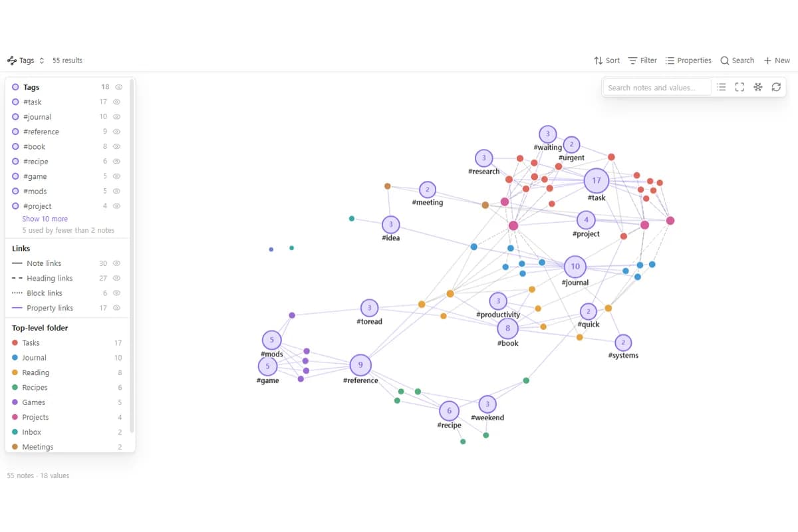Viewport: 798px width, 532px height.
Task: Hide the #recipe tag in legend
Action: 116,162
